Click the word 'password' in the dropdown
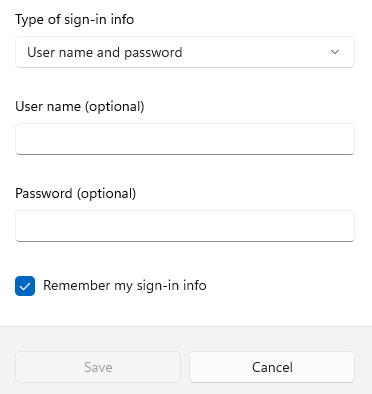 153,53
